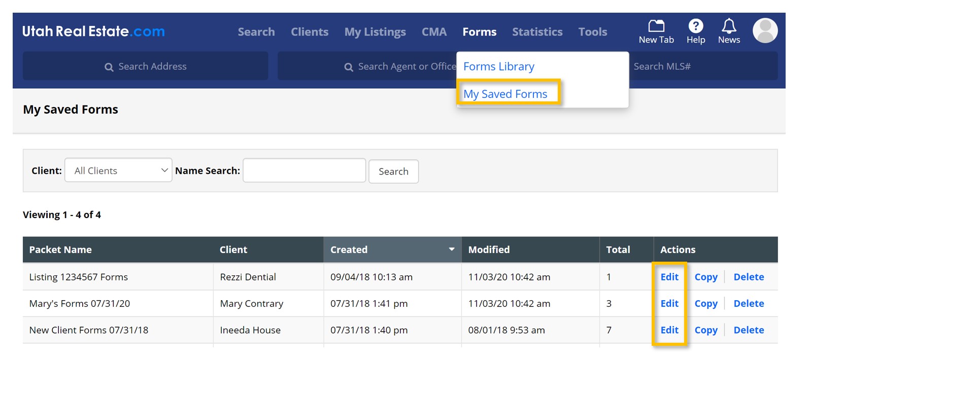Open the user profile avatar

pos(765,31)
